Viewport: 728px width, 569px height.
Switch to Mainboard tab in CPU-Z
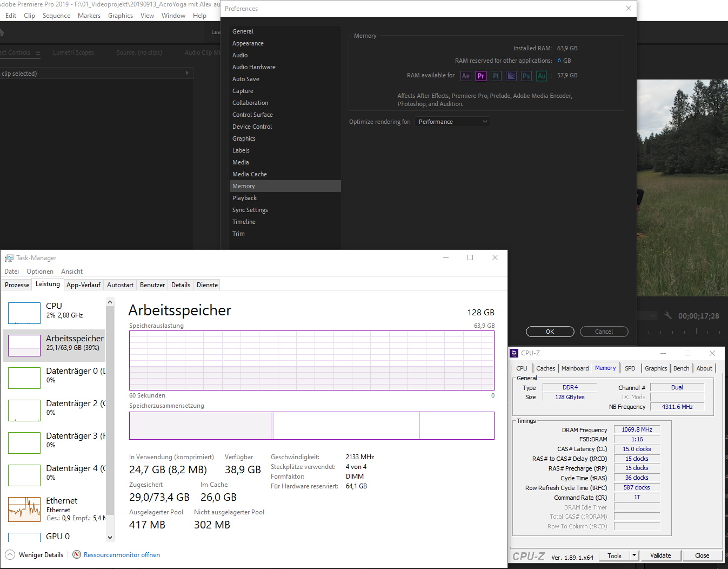pos(575,368)
